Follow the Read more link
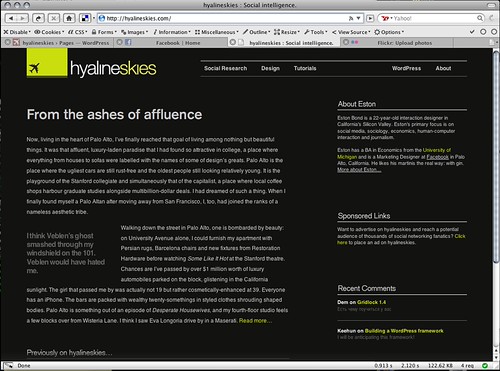The image size is (500, 371). 255,321
